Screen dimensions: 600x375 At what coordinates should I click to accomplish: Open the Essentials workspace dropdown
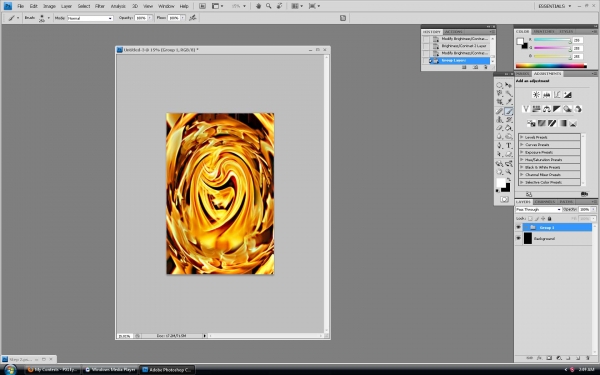[x=554, y=6]
